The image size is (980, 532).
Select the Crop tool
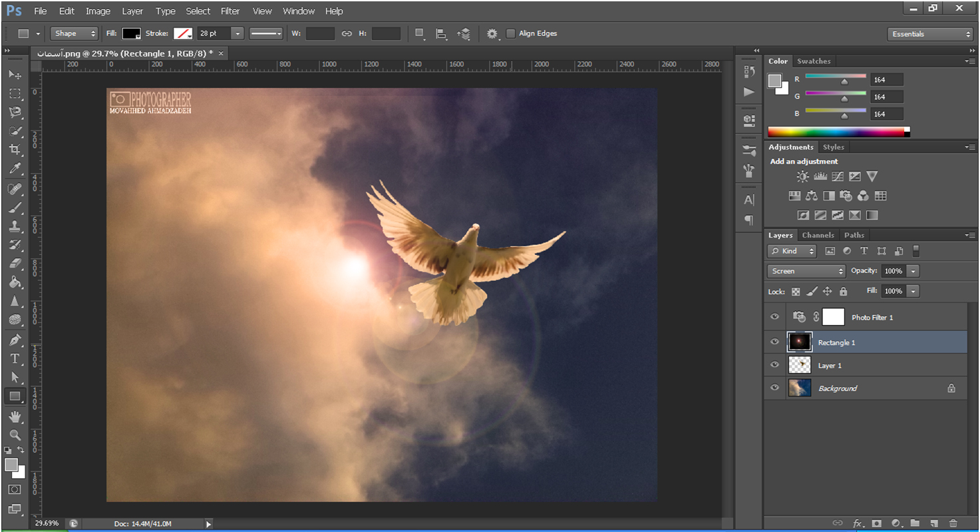coord(15,149)
